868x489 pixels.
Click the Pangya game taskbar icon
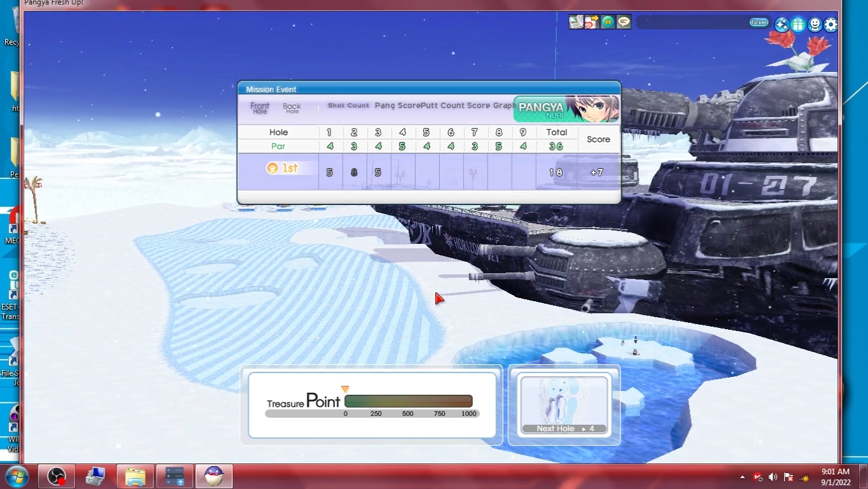point(214,476)
